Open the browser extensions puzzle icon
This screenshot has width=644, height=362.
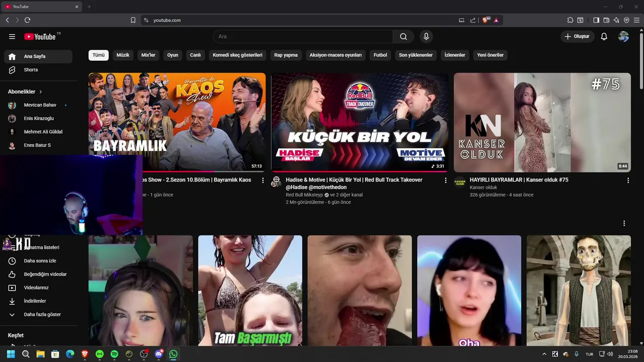point(570,20)
